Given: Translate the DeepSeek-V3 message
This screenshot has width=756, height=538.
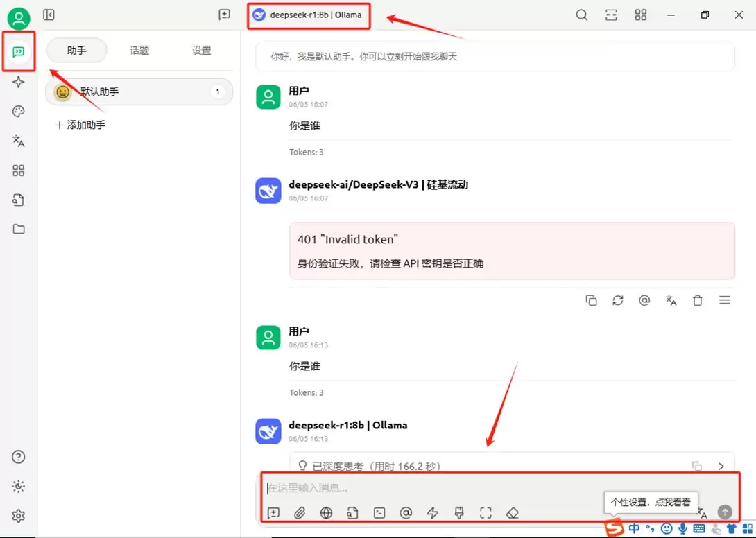Looking at the screenshot, I should (671, 300).
